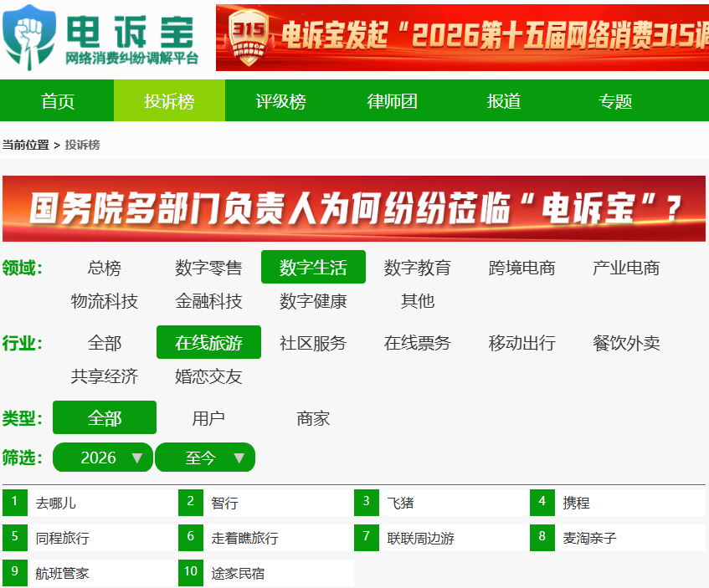The width and height of the screenshot is (709, 588).
Task: Choose 移动出行 industry filter
Action: [521, 343]
